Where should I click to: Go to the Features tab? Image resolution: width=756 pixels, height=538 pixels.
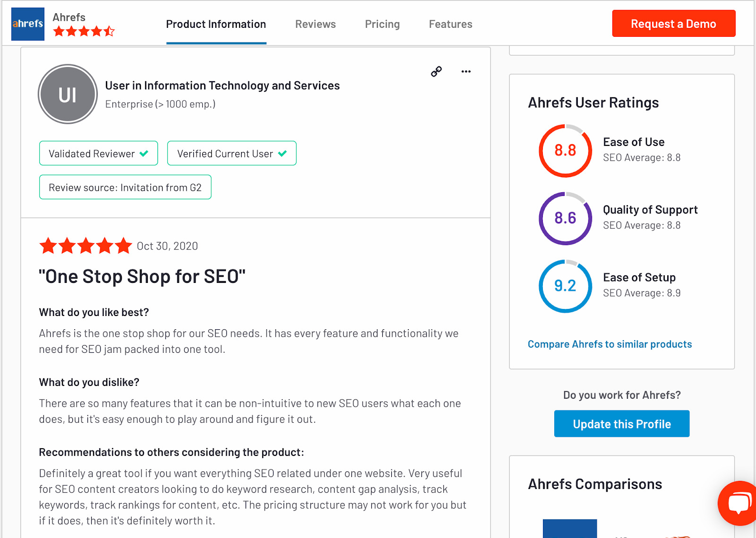pyautogui.click(x=450, y=24)
